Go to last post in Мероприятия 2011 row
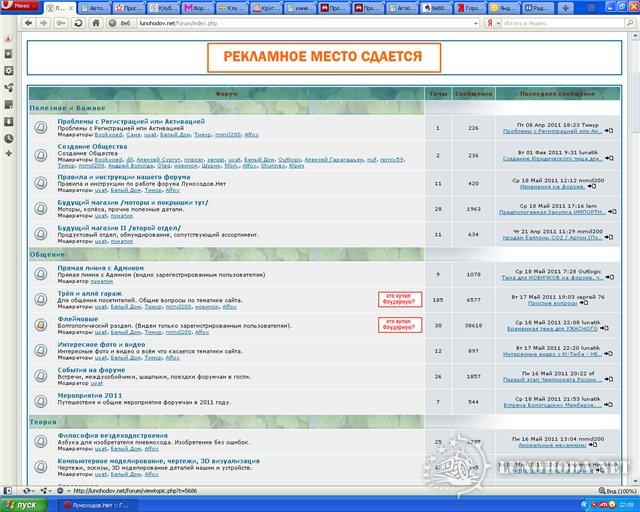 point(608,405)
